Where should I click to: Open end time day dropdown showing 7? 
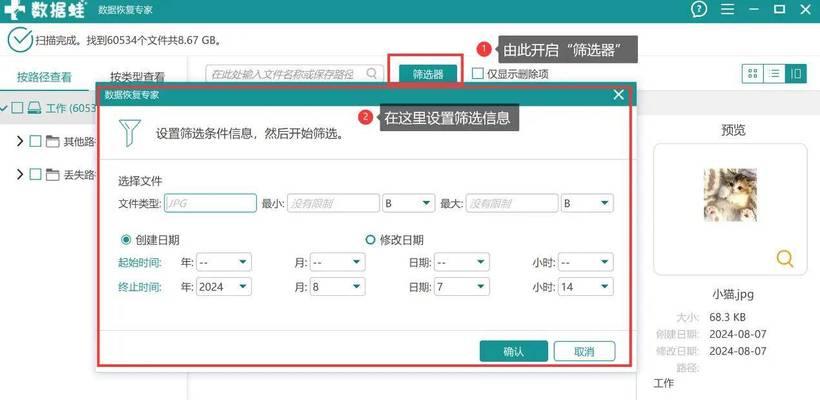(462, 287)
